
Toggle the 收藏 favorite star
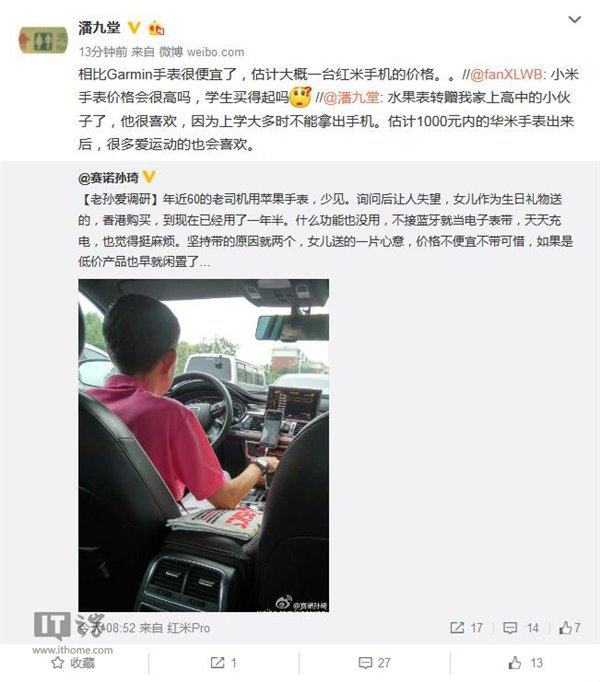[x=73, y=663]
